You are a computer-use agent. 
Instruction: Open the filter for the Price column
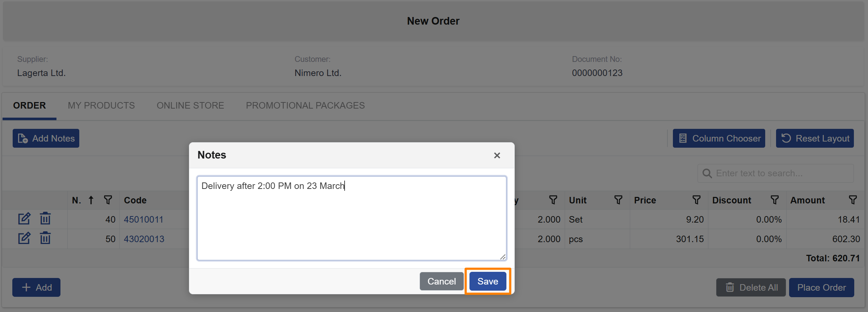696,200
